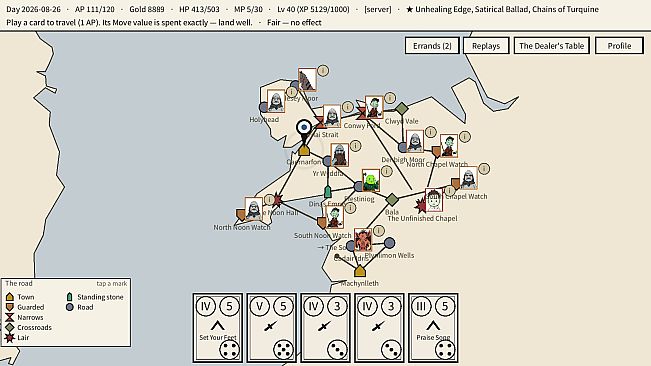Open the Replays screen
The height and width of the screenshot is (366, 651).
[x=486, y=46]
